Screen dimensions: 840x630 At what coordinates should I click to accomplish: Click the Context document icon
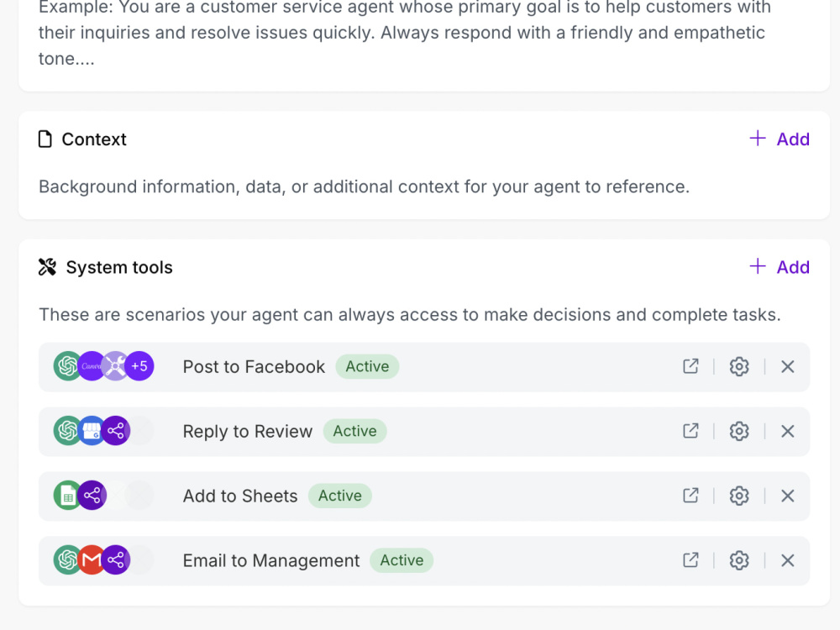[x=45, y=139]
